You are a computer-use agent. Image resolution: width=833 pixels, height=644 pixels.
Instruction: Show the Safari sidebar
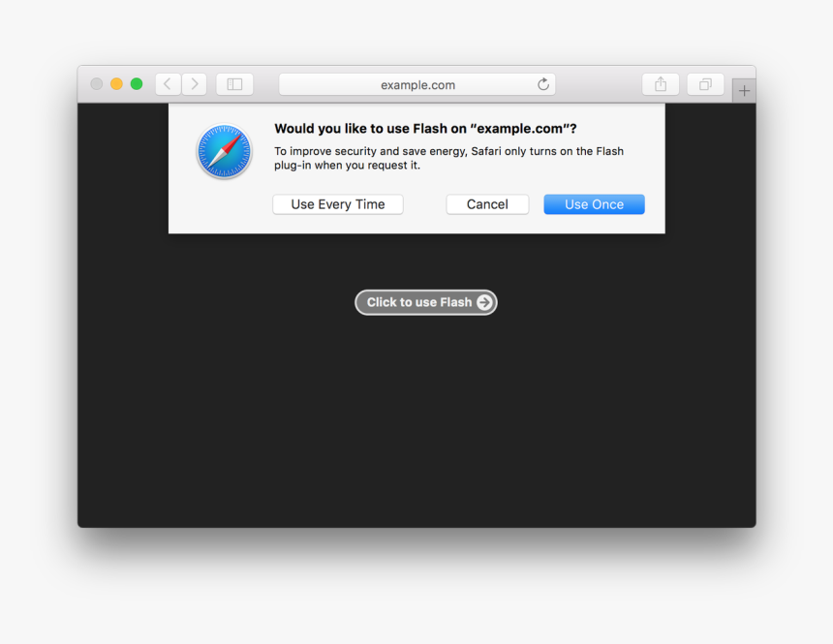point(234,84)
